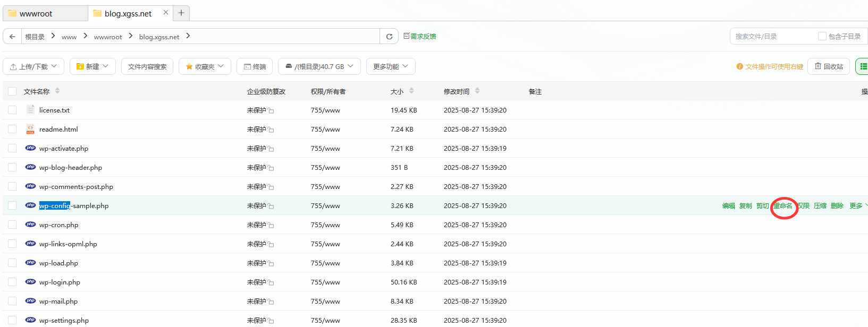Screen dimensions: 868x327
Task: Open the 更多功能 dropdown menu
Action: (x=390, y=66)
